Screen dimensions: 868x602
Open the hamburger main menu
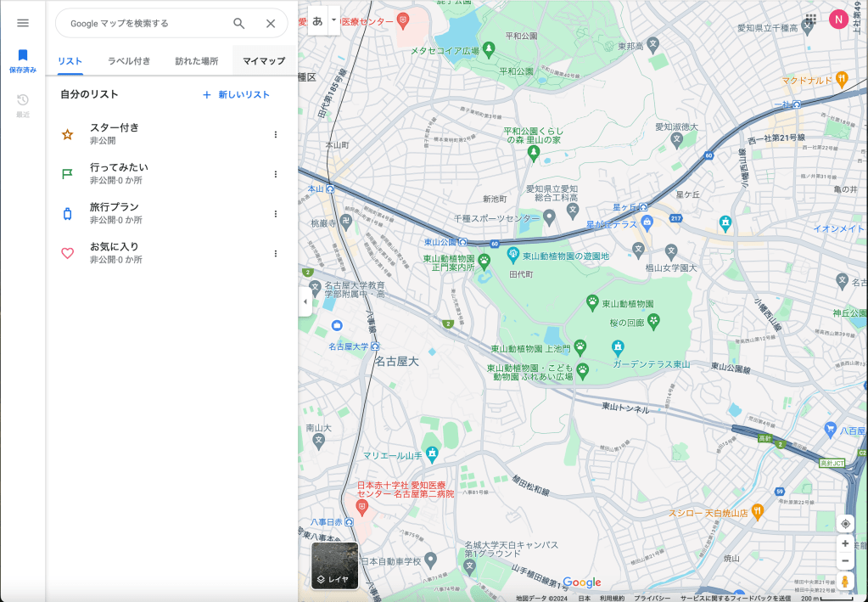[x=23, y=23]
